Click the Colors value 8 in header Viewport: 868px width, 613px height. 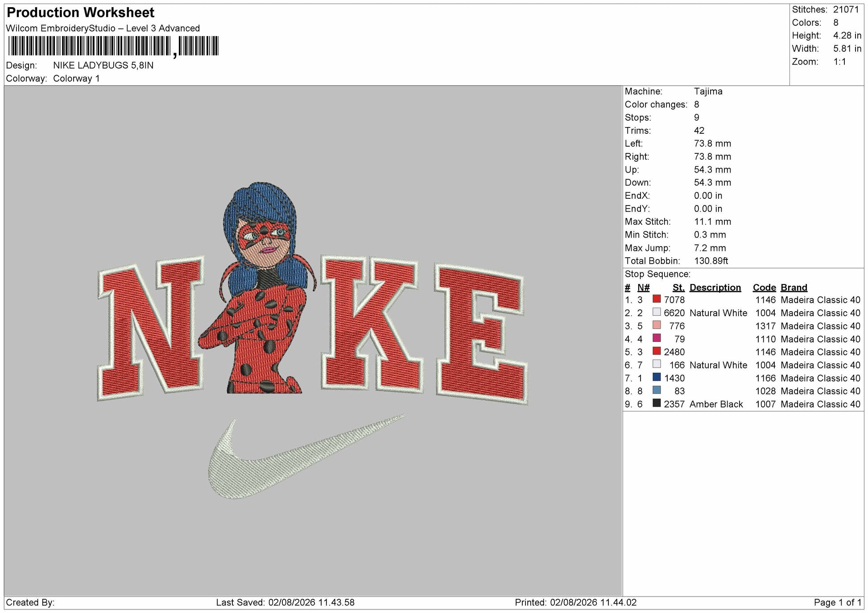836,23
